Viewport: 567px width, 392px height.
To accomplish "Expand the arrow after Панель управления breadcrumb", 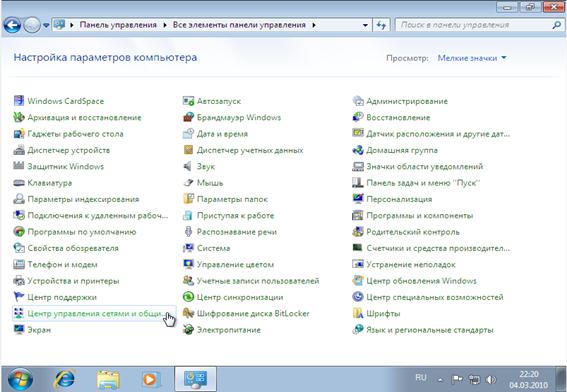I will 165,25.
